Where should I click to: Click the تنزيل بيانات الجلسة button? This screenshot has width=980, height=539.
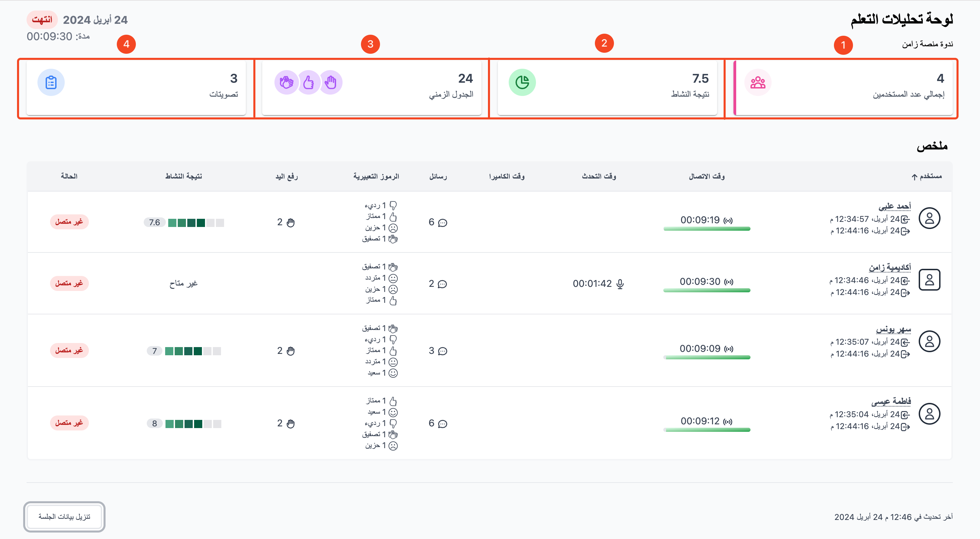(x=64, y=517)
